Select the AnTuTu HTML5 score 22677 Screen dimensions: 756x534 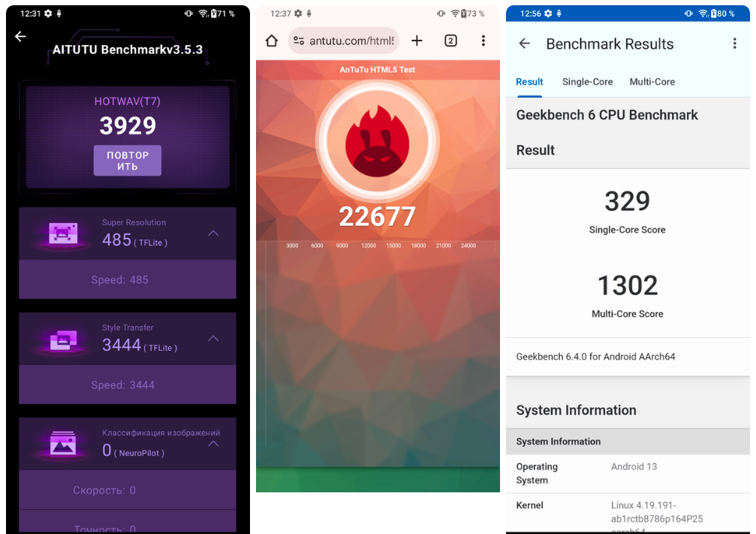pos(377,216)
